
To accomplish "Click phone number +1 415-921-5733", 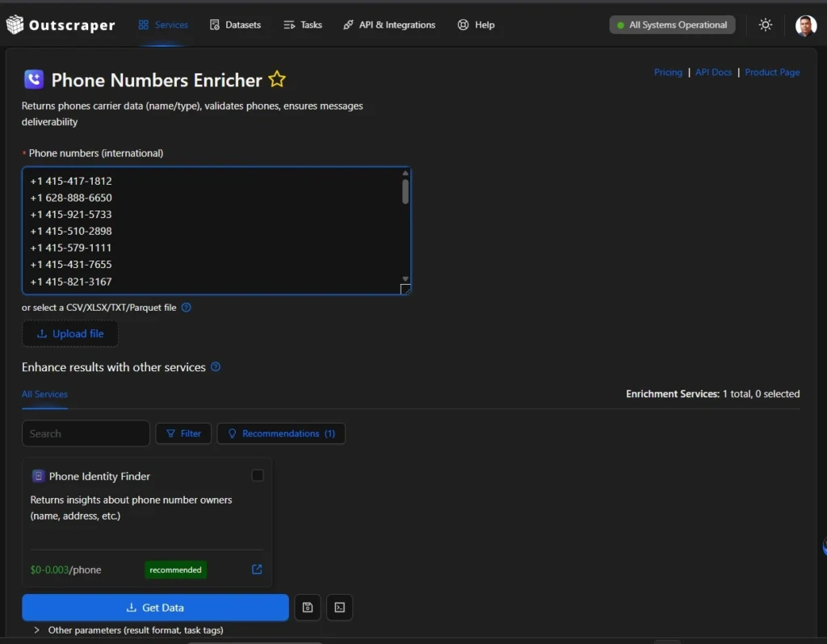I will pyautogui.click(x=71, y=215).
